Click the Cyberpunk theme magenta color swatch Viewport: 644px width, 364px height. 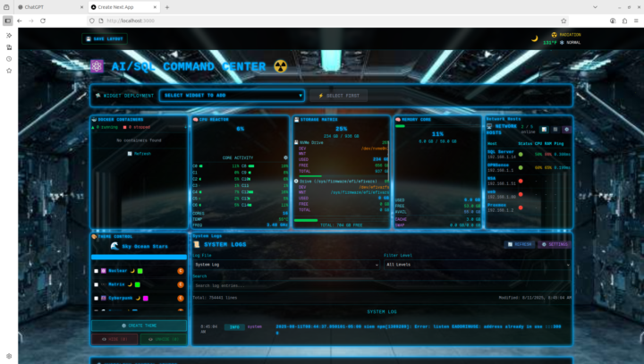[x=146, y=299]
